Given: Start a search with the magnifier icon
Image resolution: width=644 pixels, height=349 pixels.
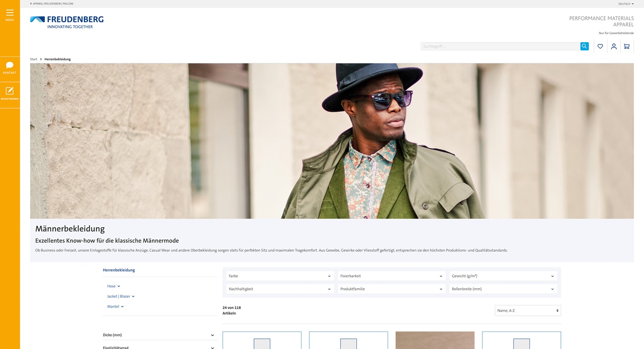Looking at the screenshot, I should pyautogui.click(x=584, y=46).
